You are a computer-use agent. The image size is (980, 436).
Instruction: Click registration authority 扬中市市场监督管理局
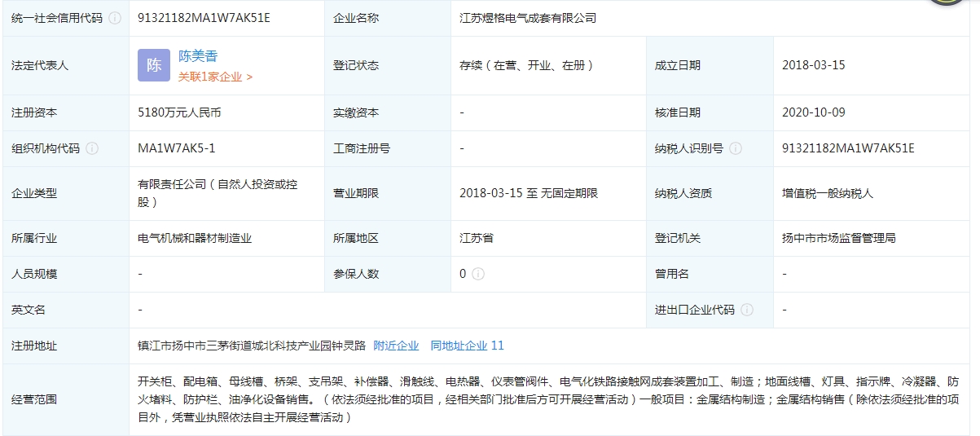[x=838, y=238]
